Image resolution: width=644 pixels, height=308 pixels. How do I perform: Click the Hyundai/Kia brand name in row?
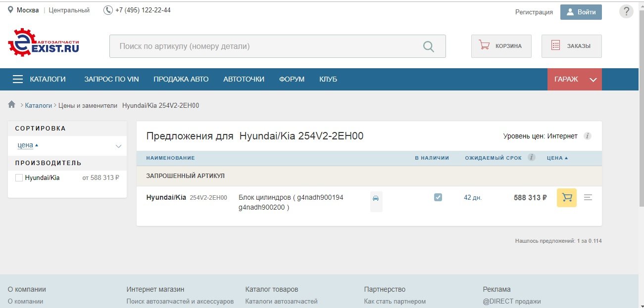[166, 197]
